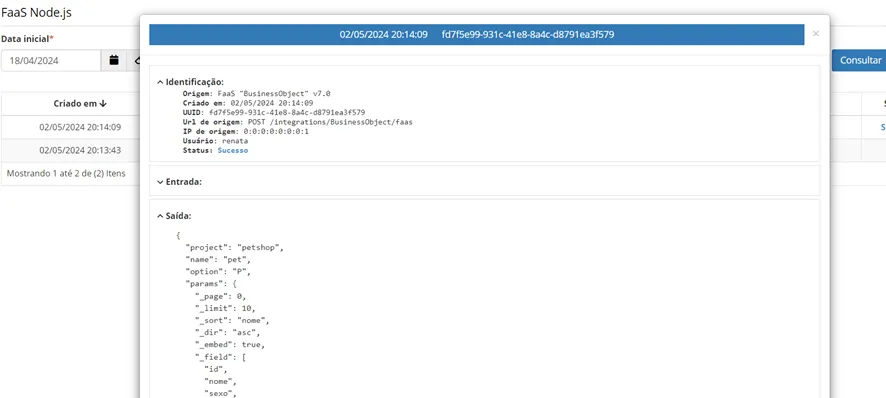Click the "_dir": "asc" line
886x398 pixels.
coord(228,332)
